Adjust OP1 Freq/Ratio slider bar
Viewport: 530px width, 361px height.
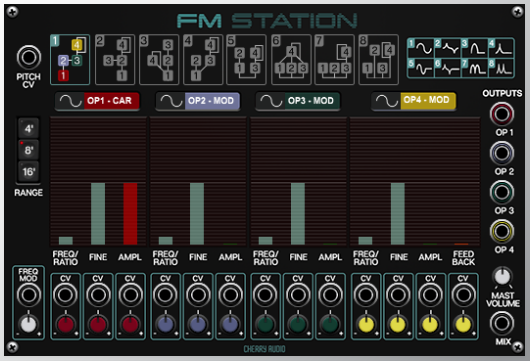66,241
